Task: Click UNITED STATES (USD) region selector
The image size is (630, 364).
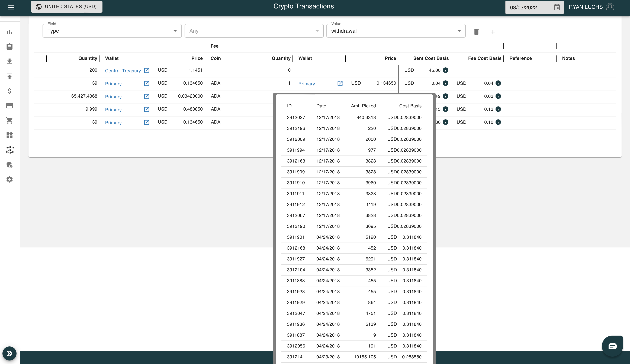Action: tap(66, 7)
